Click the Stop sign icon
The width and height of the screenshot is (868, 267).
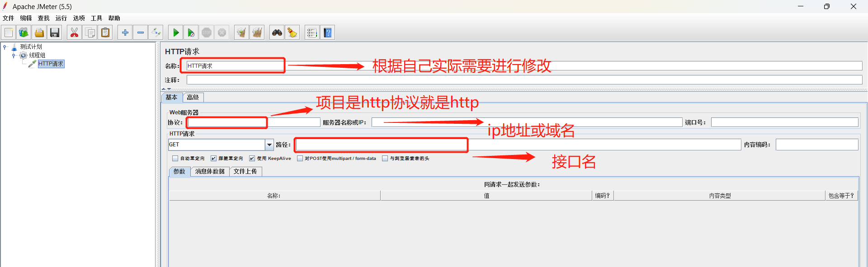click(x=207, y=33)
